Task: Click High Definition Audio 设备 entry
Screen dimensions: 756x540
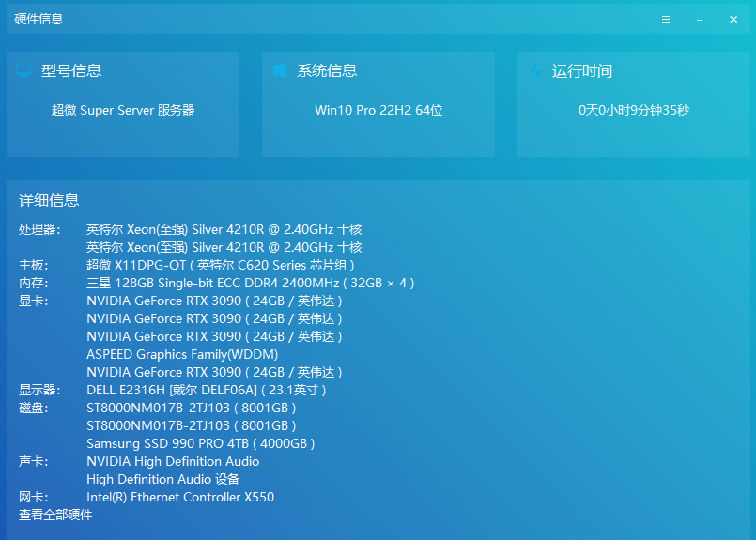Action: point(163,479)
